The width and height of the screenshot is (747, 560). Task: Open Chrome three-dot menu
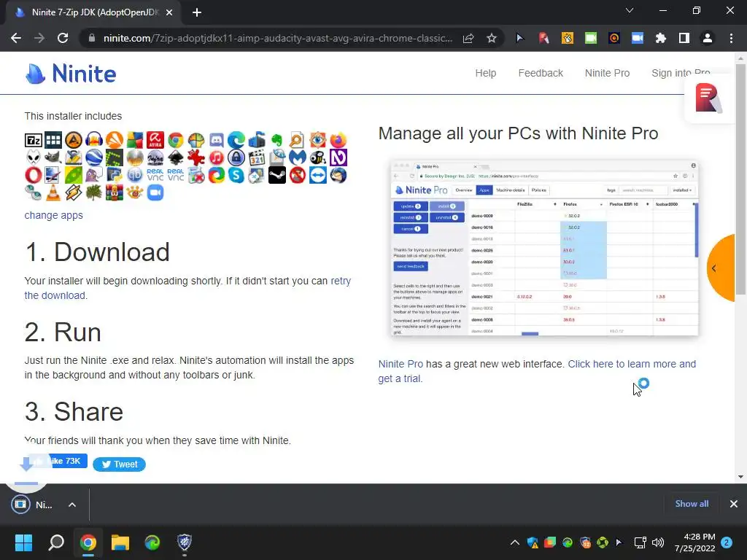pos(731,38)
